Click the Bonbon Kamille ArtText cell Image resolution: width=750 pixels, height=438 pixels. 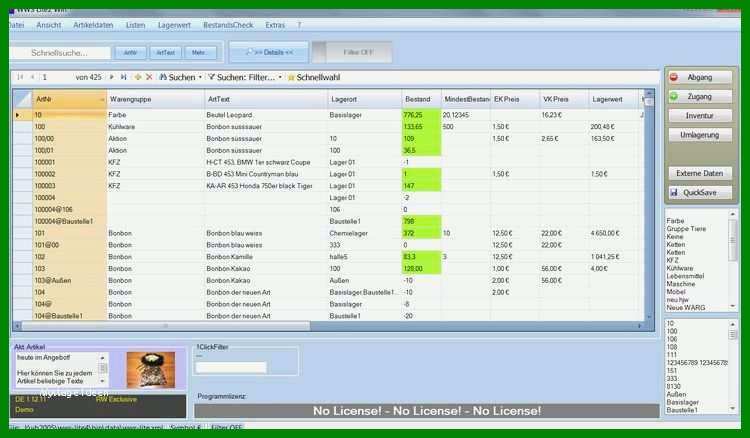(266, 257)
